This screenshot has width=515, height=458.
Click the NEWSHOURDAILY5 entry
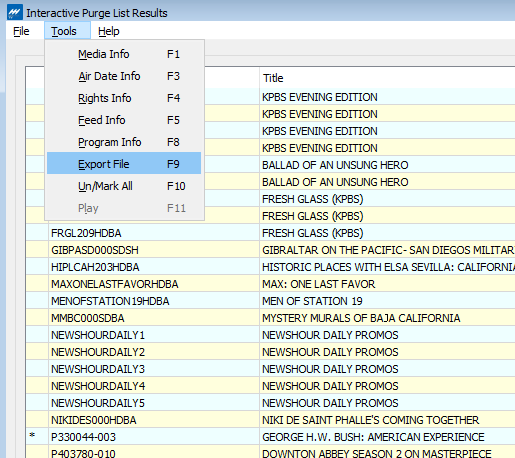click(x=98, y=403)
